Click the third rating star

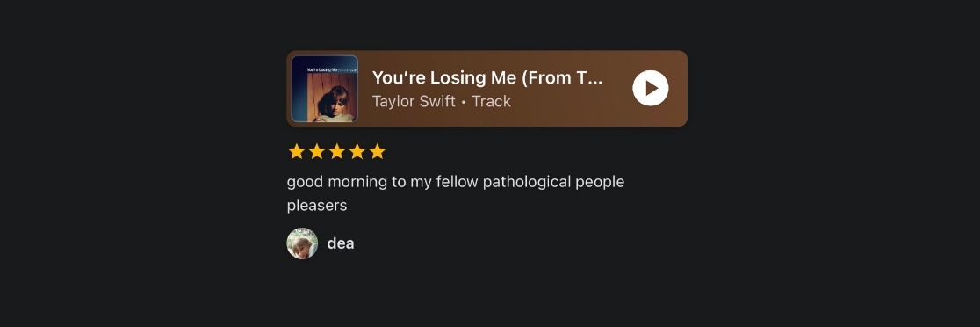click(337, 151)
